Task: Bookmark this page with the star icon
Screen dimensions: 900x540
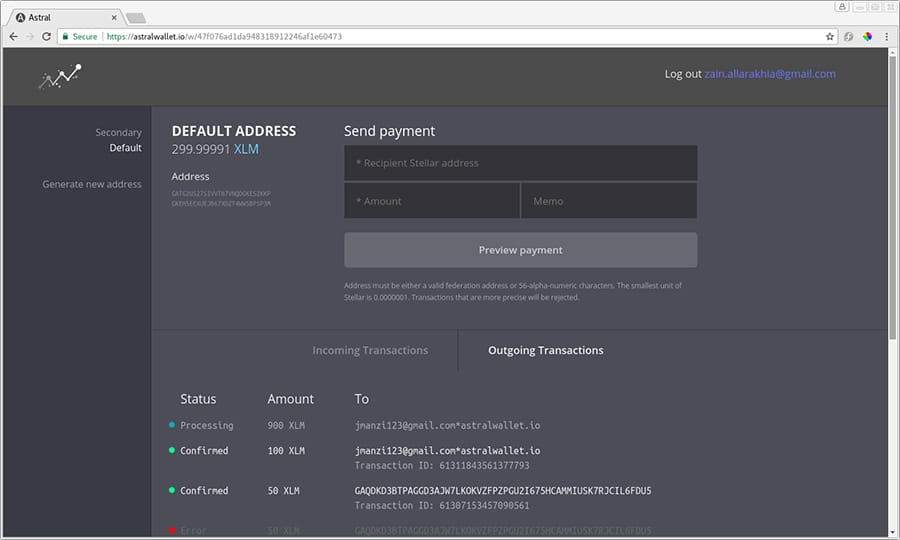Action: tap(829, 36)
